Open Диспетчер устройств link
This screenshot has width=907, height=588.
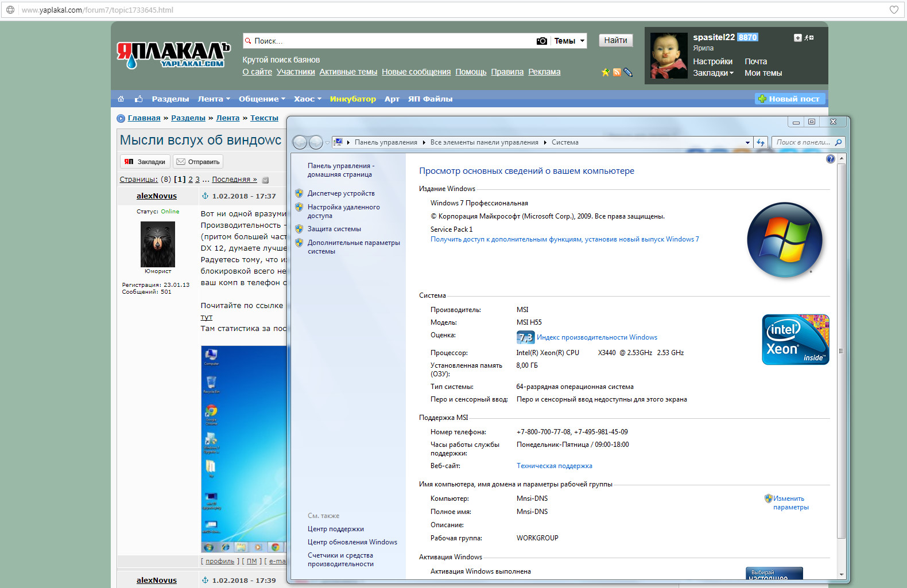point(341,193)
